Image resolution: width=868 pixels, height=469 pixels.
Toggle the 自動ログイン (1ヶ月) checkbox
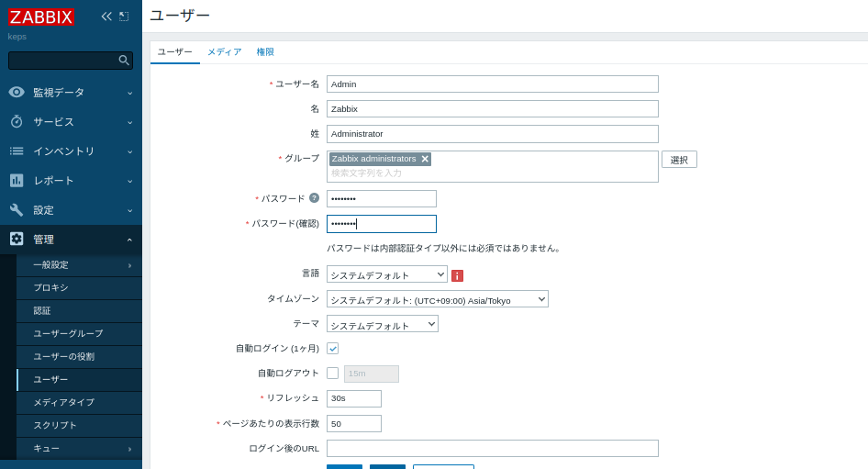point(333,348)
